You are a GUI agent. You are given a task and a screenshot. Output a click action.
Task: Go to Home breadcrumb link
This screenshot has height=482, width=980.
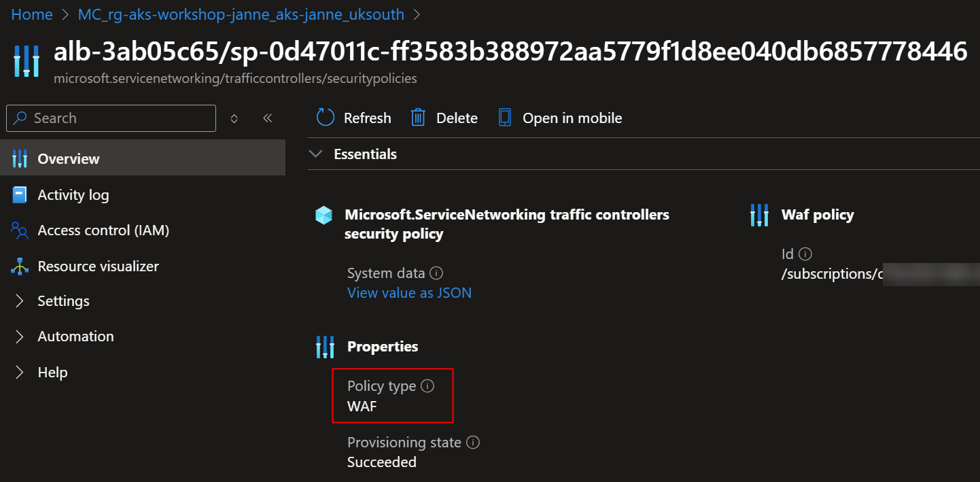click(x=32, y=14)
